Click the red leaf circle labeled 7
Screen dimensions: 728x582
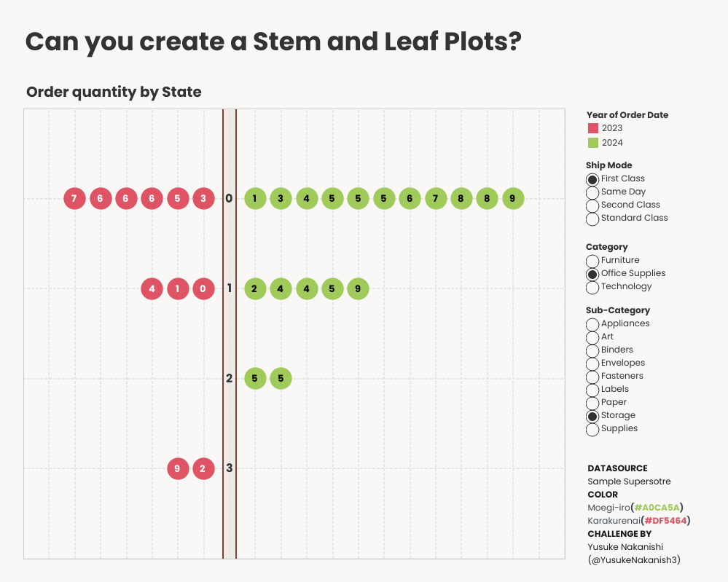74,198
